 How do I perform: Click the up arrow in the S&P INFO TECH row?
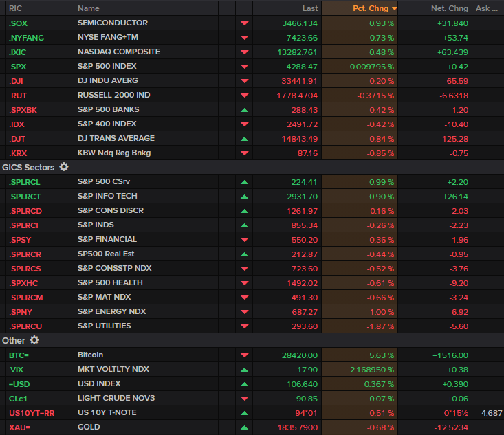click(245, 197)
